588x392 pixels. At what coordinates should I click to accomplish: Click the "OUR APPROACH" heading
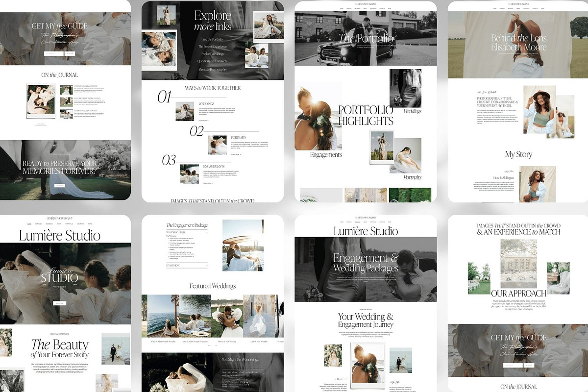click(518, 294)
